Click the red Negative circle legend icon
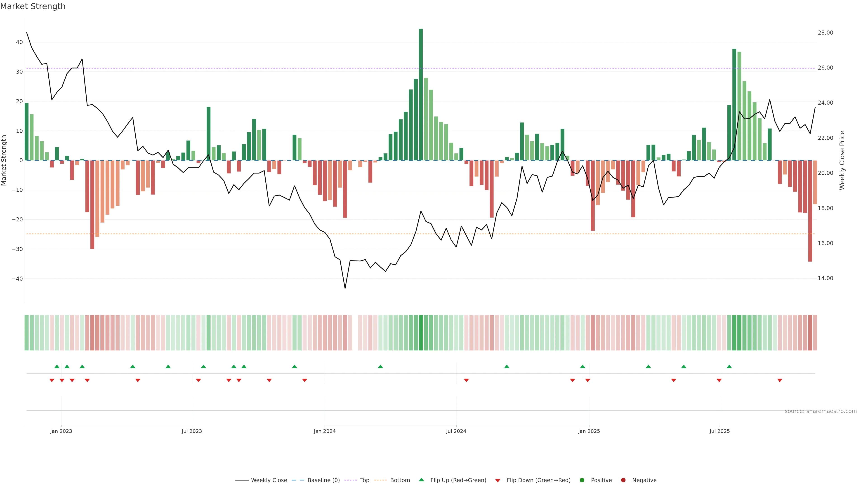Viewport: 868px width, 488px height. (623, 480)
